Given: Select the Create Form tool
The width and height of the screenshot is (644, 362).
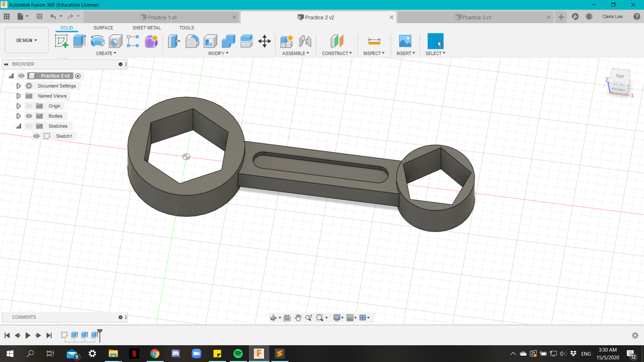Looking at the screenshot, I should pyautogui.click(x=151, y=41).
